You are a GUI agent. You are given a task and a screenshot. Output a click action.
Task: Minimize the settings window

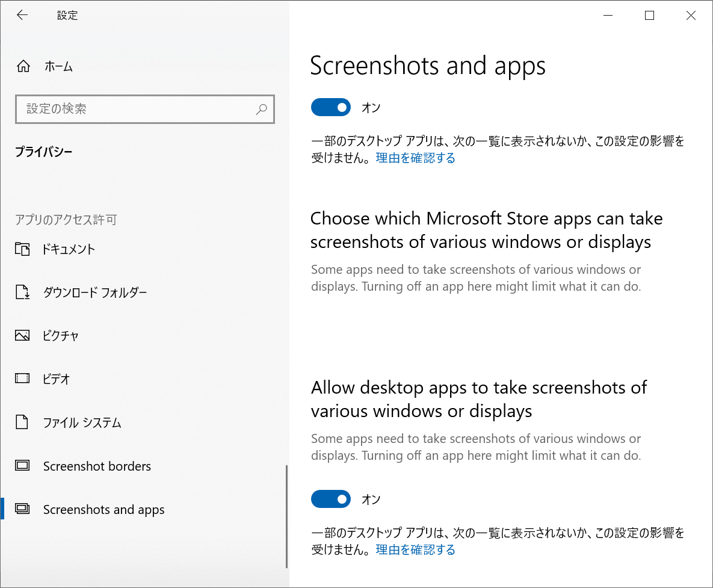coord(608,16)
